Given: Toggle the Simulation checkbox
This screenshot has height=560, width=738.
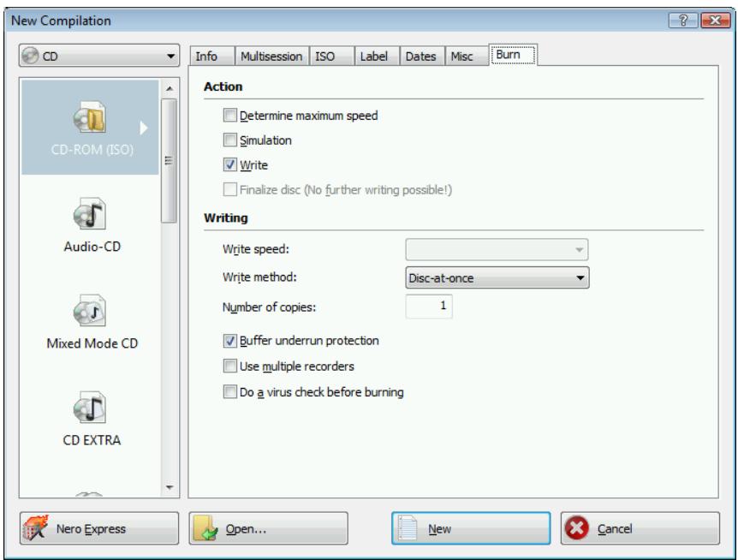Looking at the screenshot, I should 229,140.
